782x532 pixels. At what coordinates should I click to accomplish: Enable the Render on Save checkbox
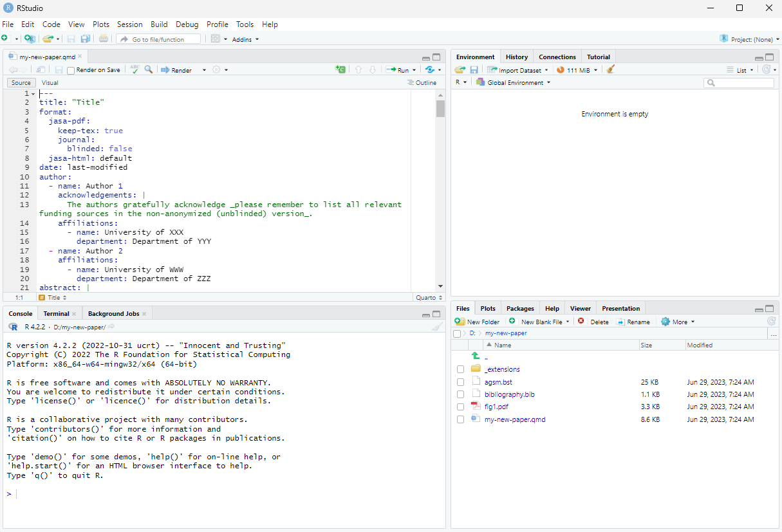(71, 70)
